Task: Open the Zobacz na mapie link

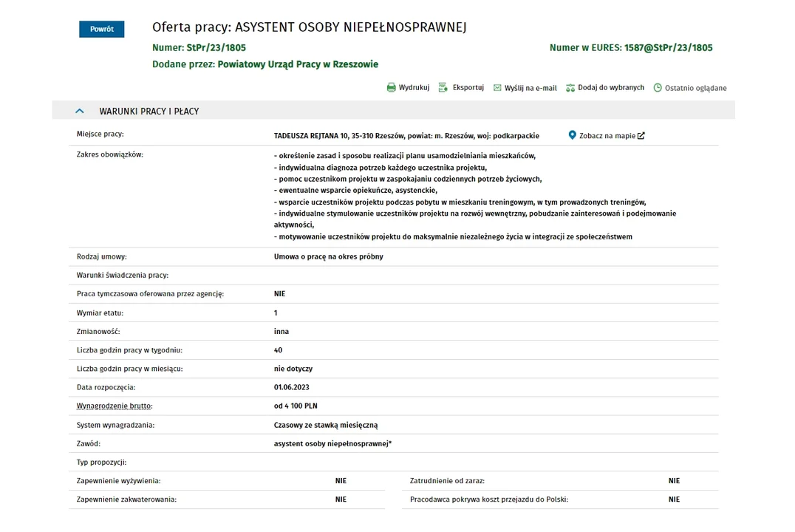Action: coord(607,136)
